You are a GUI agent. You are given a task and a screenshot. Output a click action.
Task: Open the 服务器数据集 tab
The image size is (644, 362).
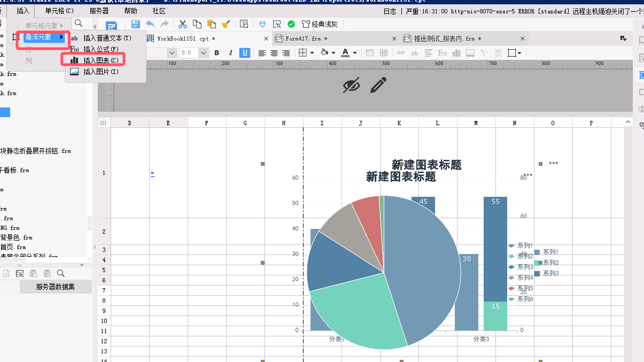click(55, 287)
